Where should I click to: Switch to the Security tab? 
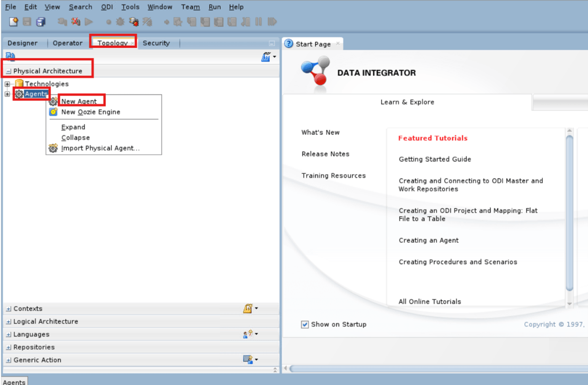[x=156, y=43]
